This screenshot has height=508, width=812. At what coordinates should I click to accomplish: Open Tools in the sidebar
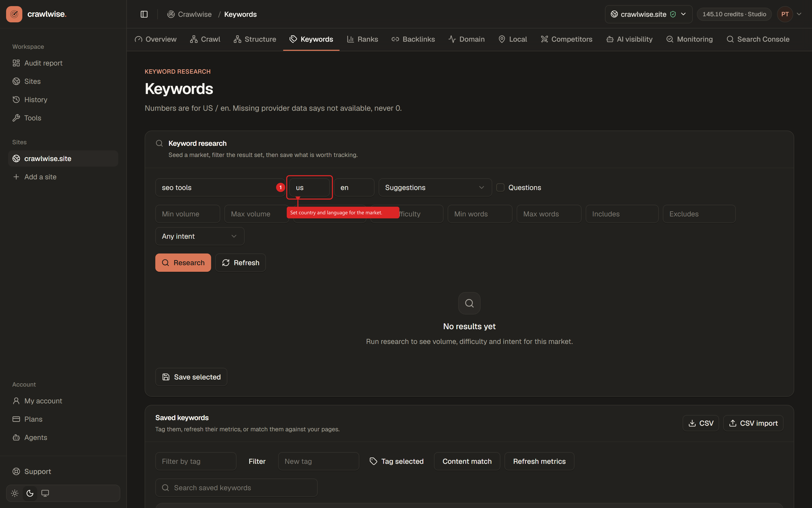pos(63,118)
